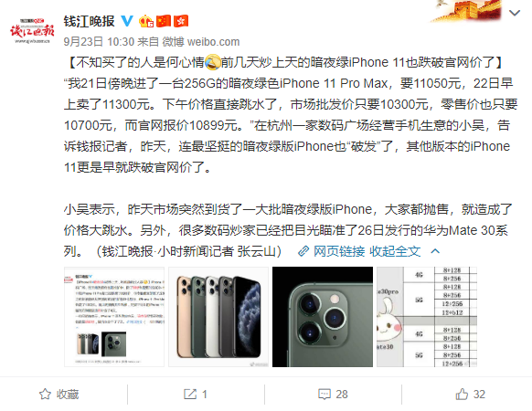
Task: Click the collapse chevron after 收起全文
Action: 435,251
